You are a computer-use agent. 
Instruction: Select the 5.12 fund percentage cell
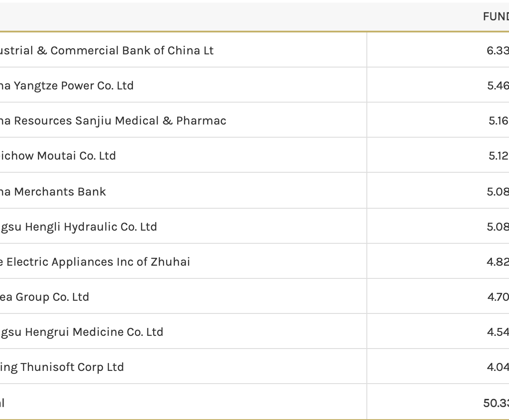[x=498, y=156]
